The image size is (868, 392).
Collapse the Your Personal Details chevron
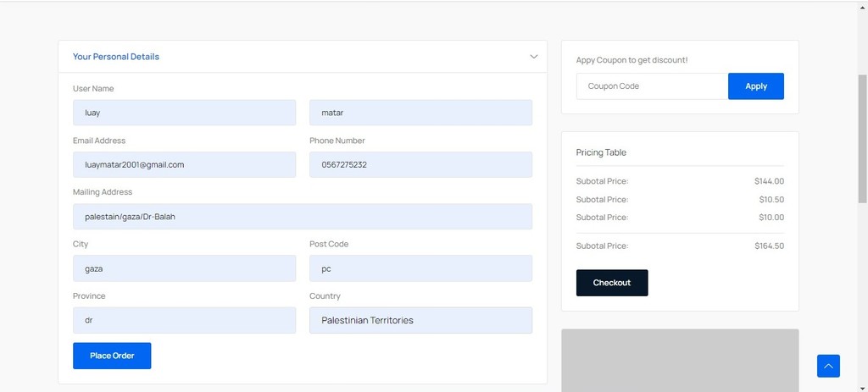(534, 57)
